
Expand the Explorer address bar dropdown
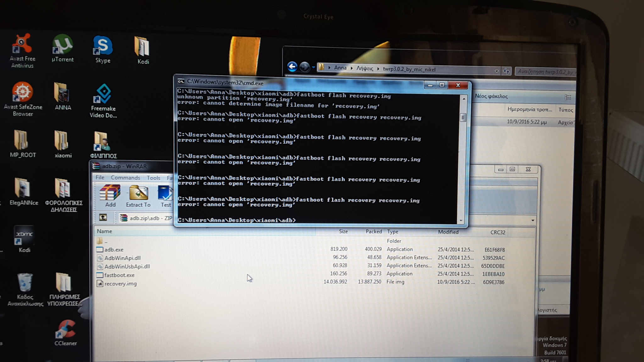497,71
